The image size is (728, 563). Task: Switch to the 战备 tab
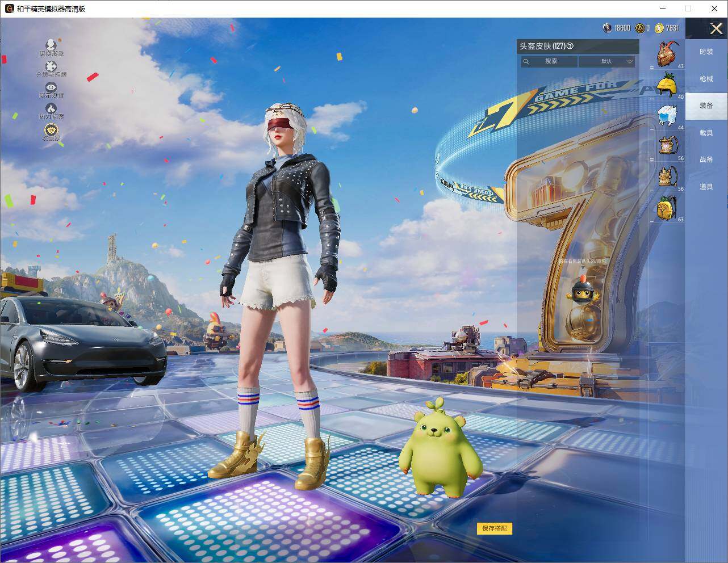(706, 159)
